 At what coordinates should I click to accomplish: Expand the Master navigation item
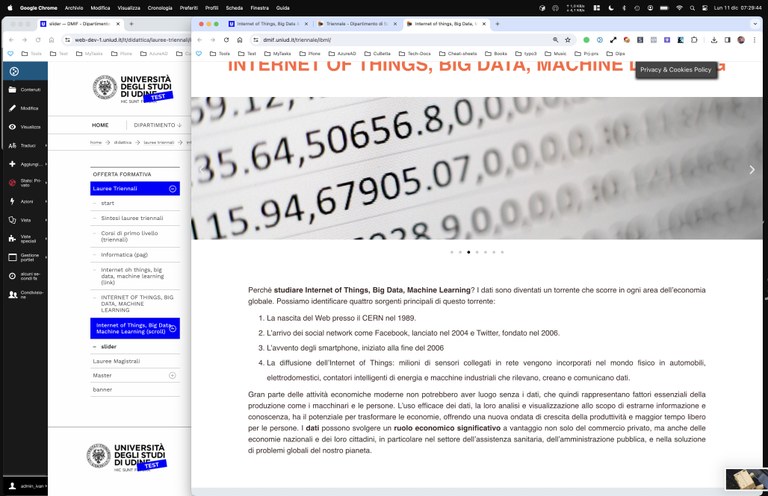pyautogui.click(x=172, y=376)
